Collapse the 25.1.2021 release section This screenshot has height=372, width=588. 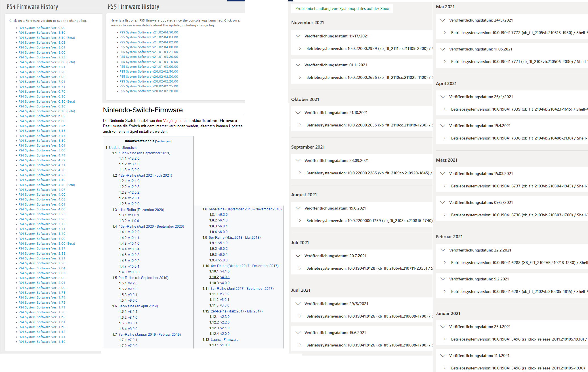[x=442, y=327]
